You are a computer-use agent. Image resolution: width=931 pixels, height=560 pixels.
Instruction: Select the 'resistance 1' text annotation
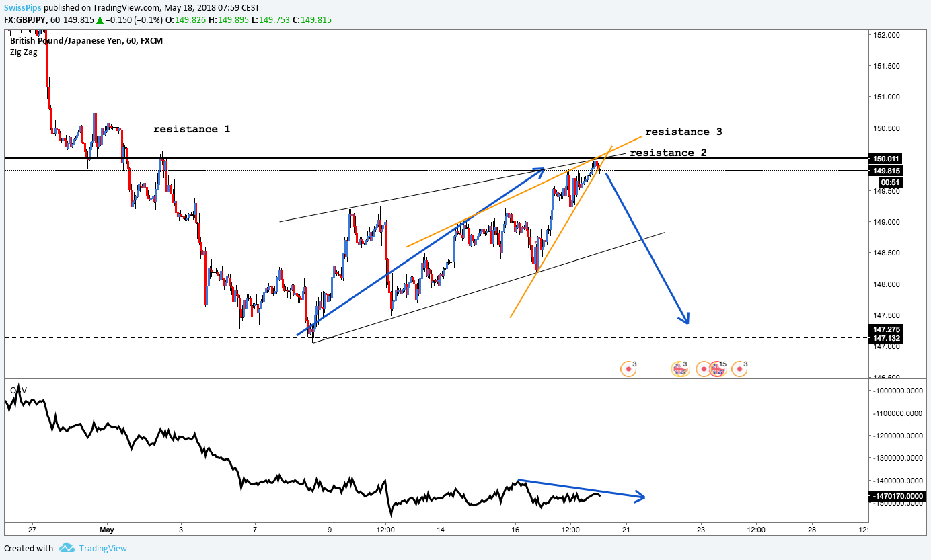[x=192, y=129]
